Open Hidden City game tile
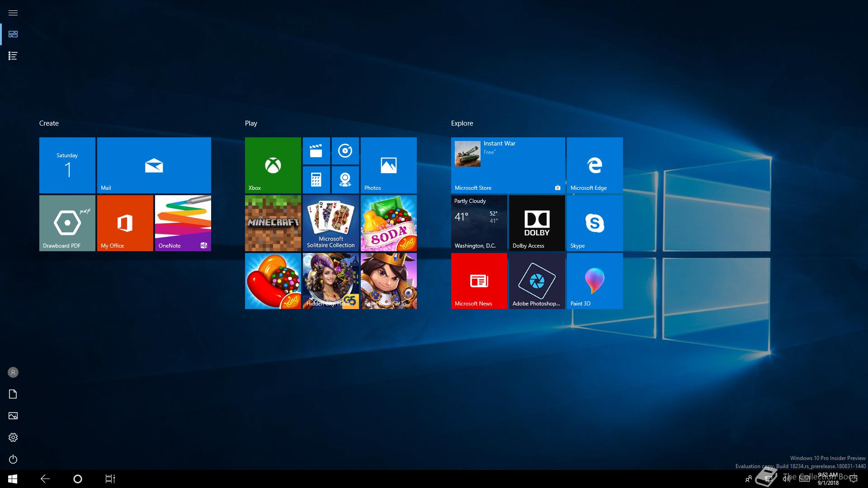Image resolution: width=868 pixels, height=488 pixels. click(x=331, y=281)
